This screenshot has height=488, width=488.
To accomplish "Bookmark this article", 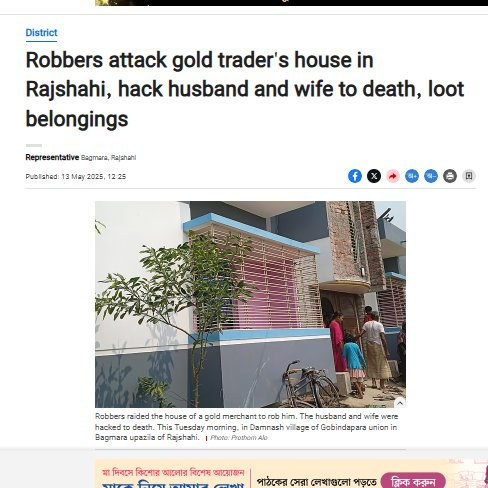I will point(469,176).
